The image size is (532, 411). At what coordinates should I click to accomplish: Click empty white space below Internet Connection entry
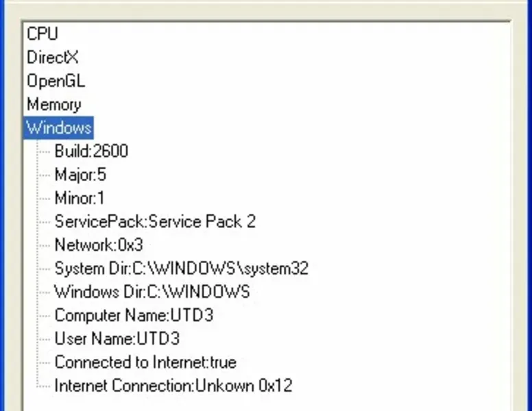274,402
